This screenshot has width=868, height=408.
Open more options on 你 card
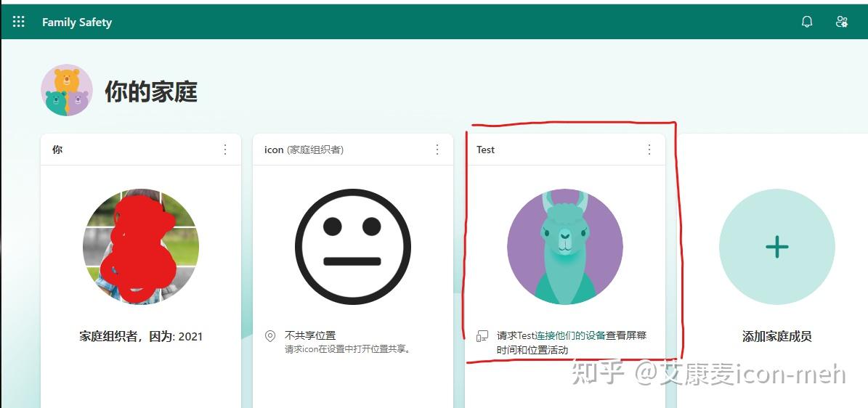[x=224, y=150]
